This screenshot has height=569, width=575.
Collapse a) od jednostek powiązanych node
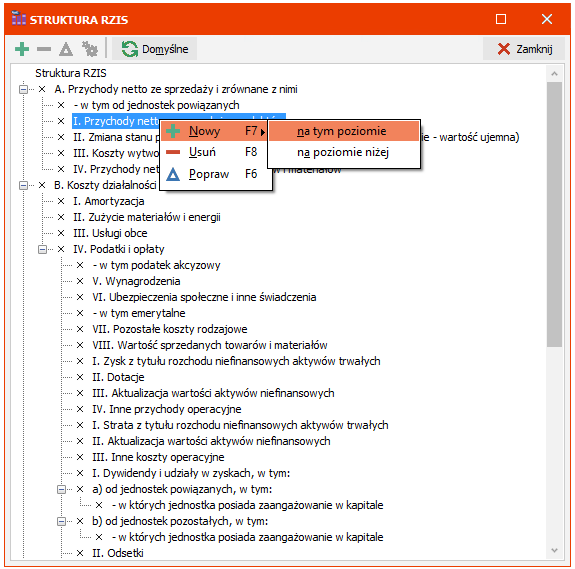(62, 489)
